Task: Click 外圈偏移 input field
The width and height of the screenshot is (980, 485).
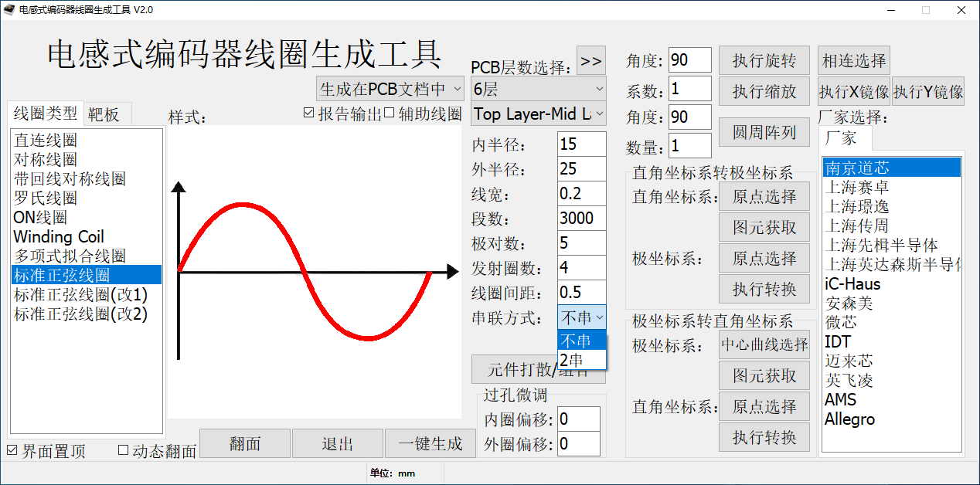Action: (x=579, y=443)
